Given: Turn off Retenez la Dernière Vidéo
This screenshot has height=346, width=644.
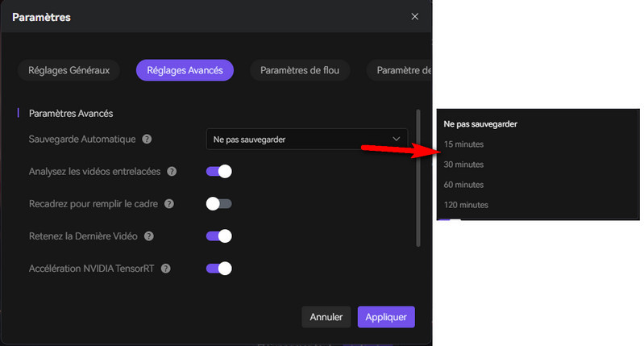Looking at the screenshot, I should [x=219, y=236].
